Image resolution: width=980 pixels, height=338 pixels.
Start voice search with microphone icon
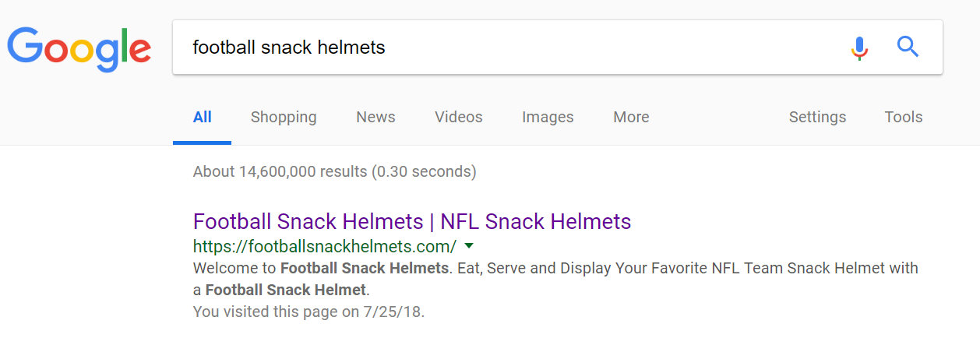pyautogui.click(x=858, y=48)
